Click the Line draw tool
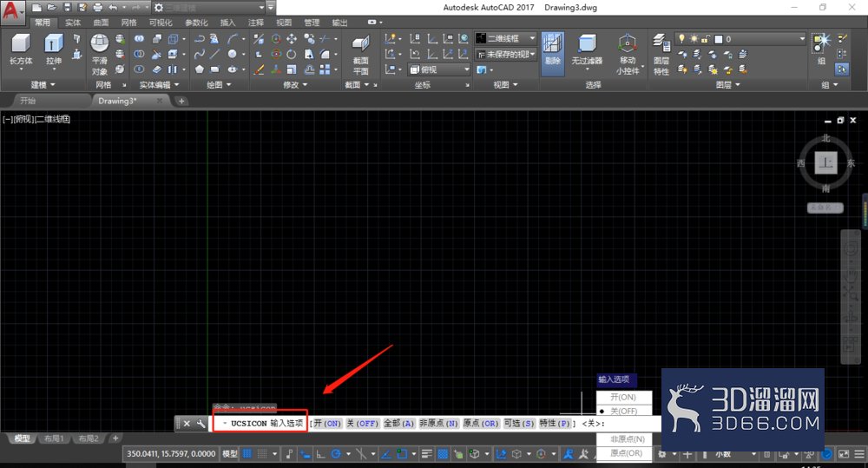This screenshot has width=868, height=468. click(x=215, y=54)
